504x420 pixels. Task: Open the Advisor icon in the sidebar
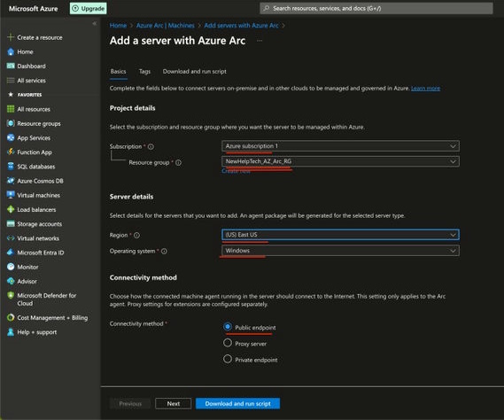coord(11,281)
